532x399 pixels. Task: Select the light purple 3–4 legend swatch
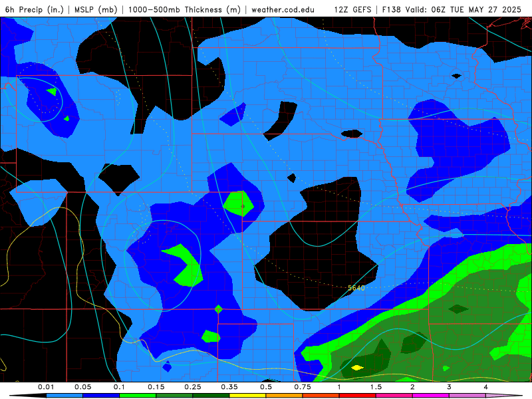[467, 396]
